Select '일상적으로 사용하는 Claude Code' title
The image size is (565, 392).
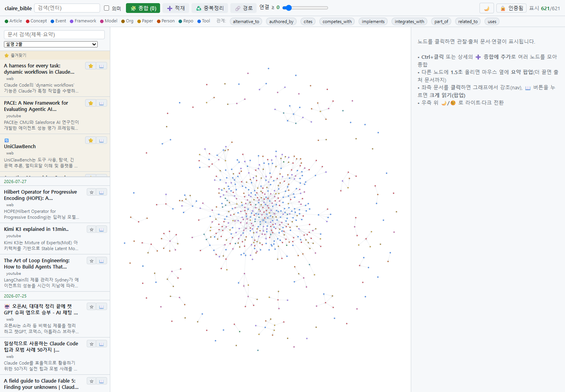pyautogui.click(x=41, y=347)
